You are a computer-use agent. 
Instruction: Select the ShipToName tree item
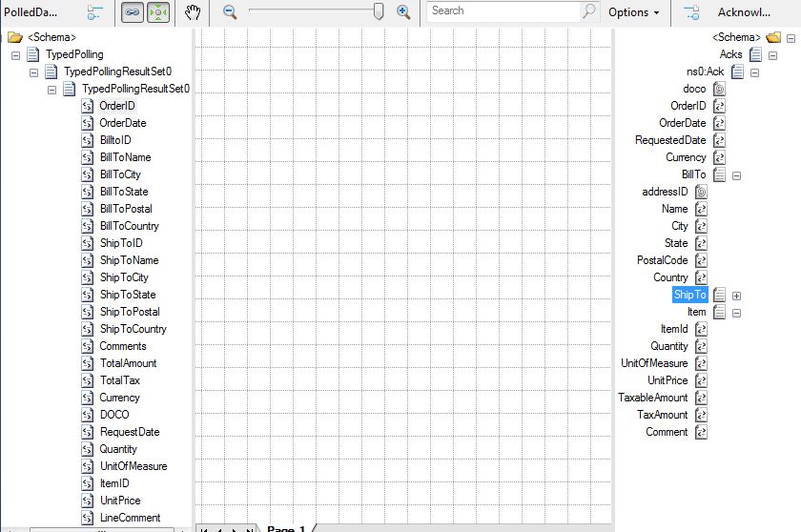point(130,260)
